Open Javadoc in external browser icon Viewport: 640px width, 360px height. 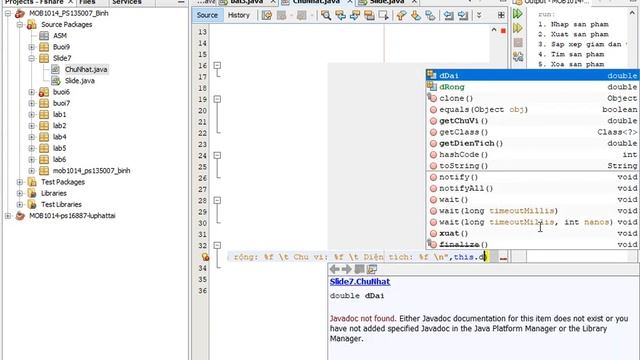359,269
